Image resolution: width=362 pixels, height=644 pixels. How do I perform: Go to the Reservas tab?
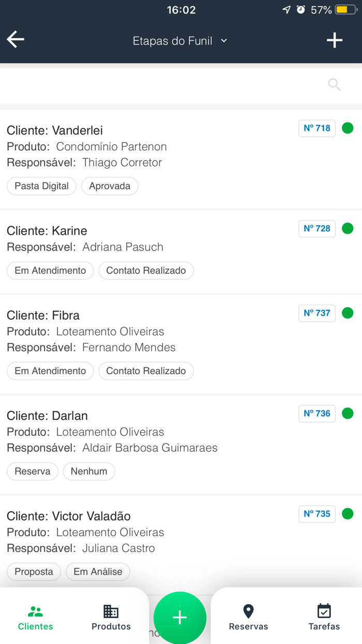[248, 618]
